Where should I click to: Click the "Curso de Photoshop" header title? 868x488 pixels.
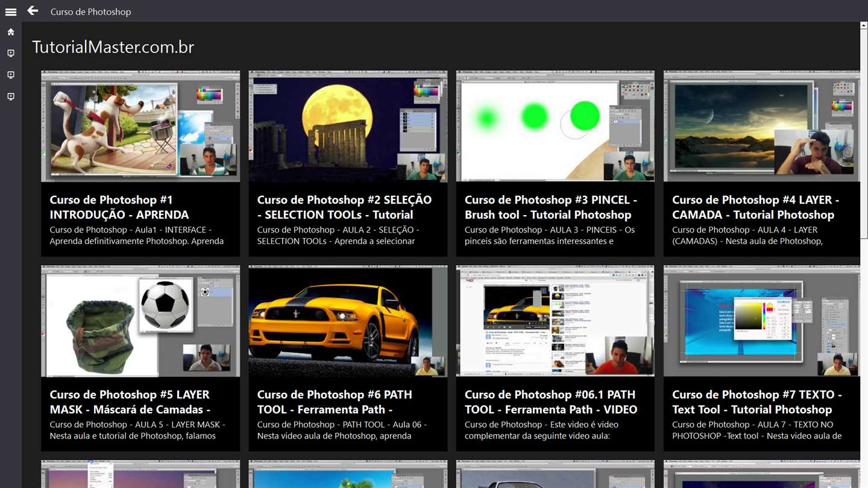(x=90, y=11)
